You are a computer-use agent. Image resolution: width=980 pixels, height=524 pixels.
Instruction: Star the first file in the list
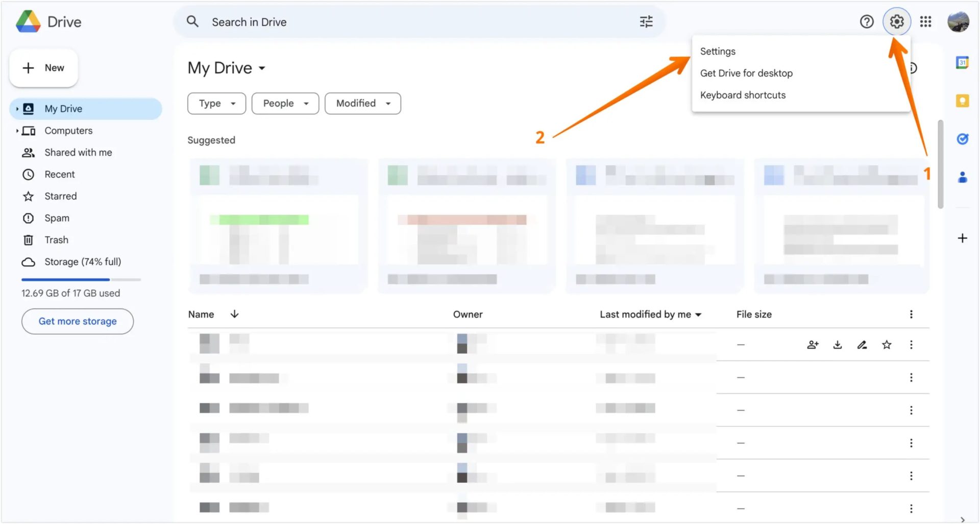pos(887,344)
